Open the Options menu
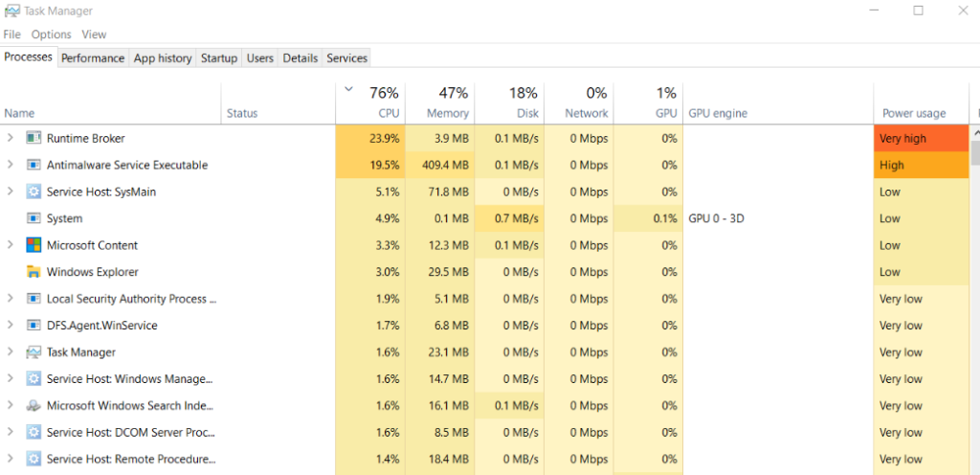980x475 pixels. pos(52,34)
